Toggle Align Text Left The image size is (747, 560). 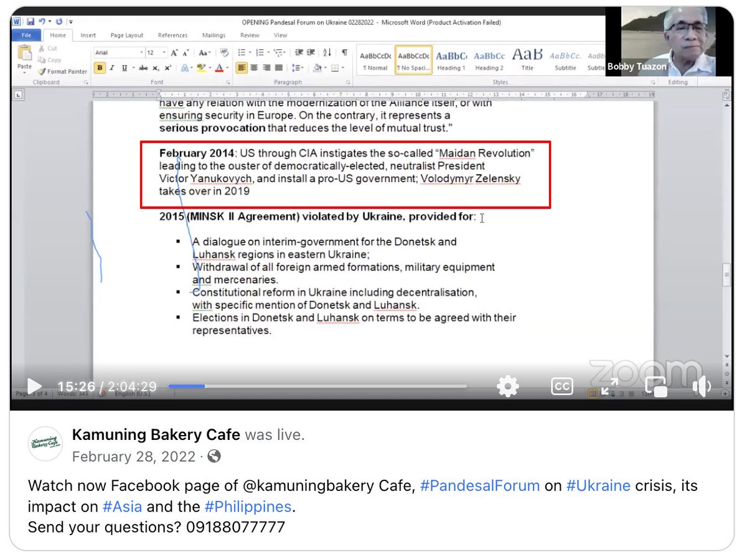coord(242,68)
